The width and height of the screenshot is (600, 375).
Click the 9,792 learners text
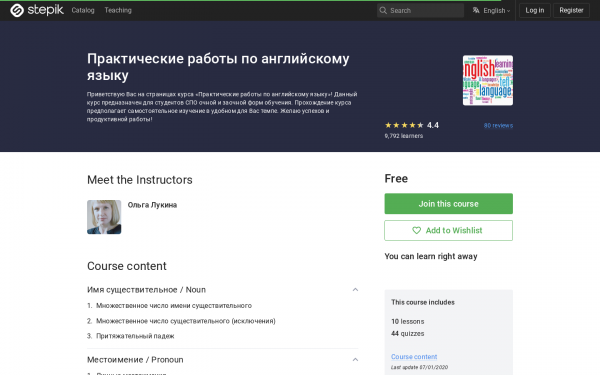pos(404,136)
